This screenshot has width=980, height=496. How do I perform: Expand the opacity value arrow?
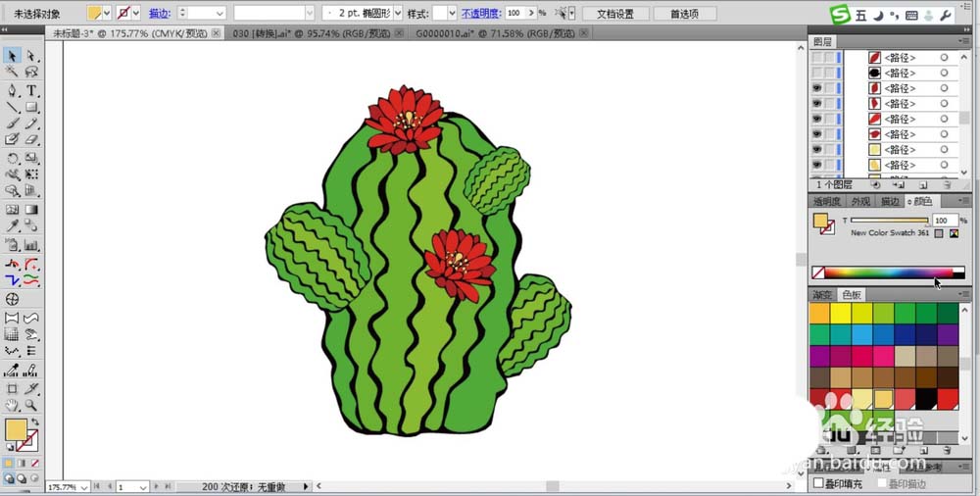[531, 13]
